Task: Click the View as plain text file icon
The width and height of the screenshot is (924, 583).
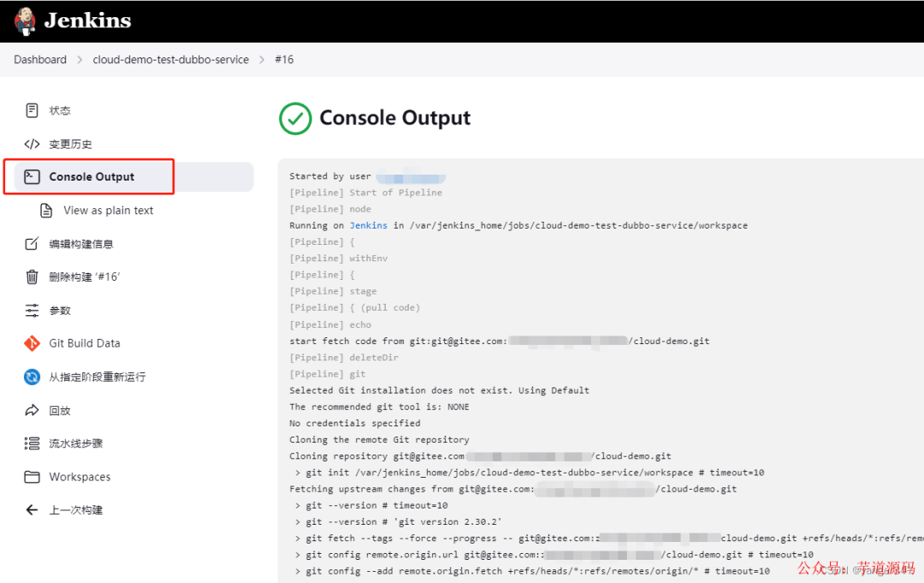Action: (46, 211)
